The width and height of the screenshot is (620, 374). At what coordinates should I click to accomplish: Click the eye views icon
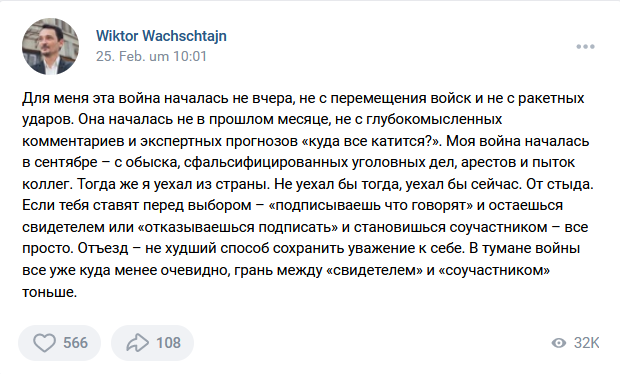[558, 343]
